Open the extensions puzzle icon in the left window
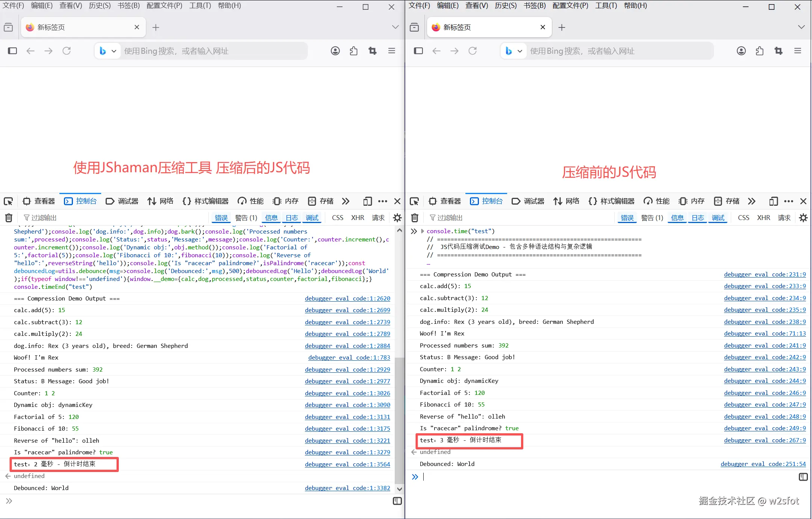Viewport: 812px width, 519px height. [354, 51]
